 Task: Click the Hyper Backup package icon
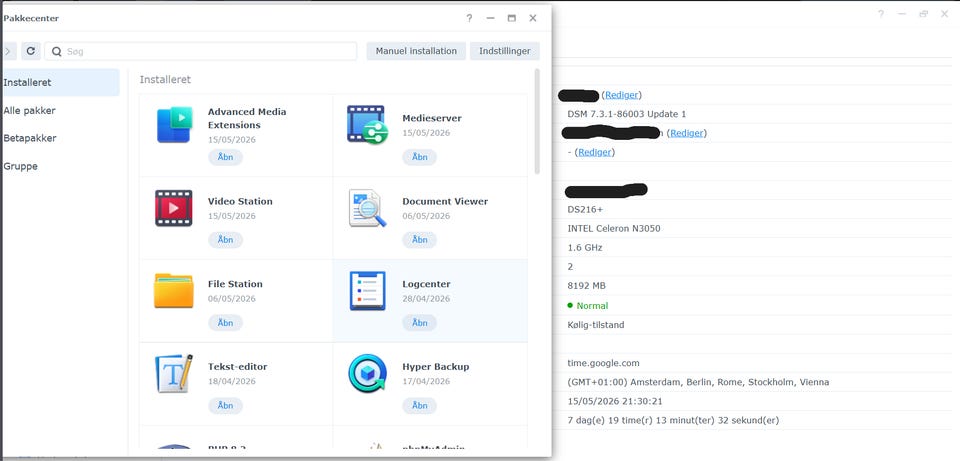click(x=367, y=373)
